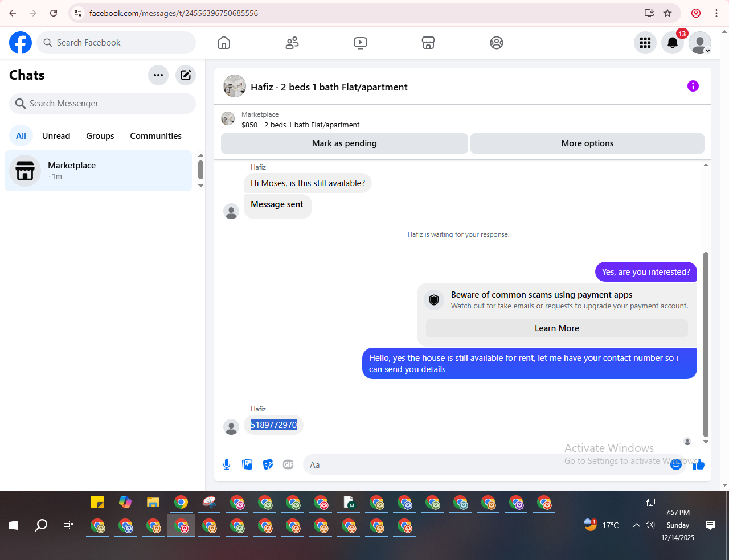Open Windows notification center icon
729x560 pixels.
[x=710, y=525]
